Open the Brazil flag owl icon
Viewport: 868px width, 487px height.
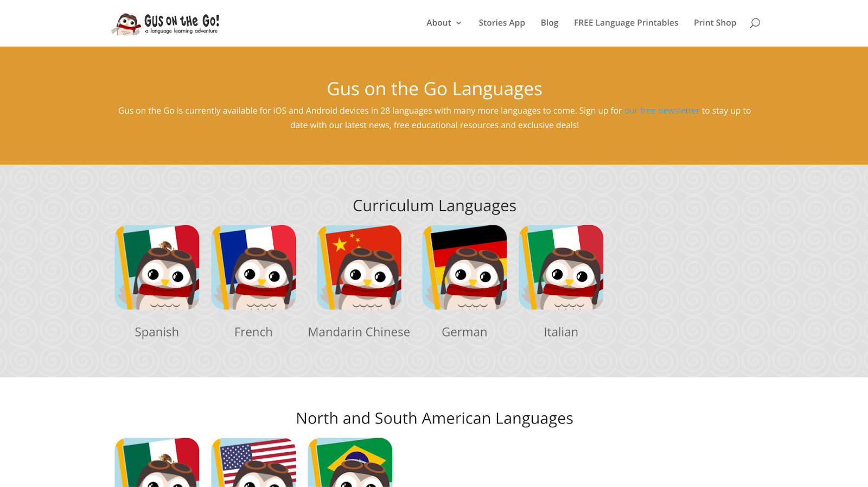[x=350, y=463]
